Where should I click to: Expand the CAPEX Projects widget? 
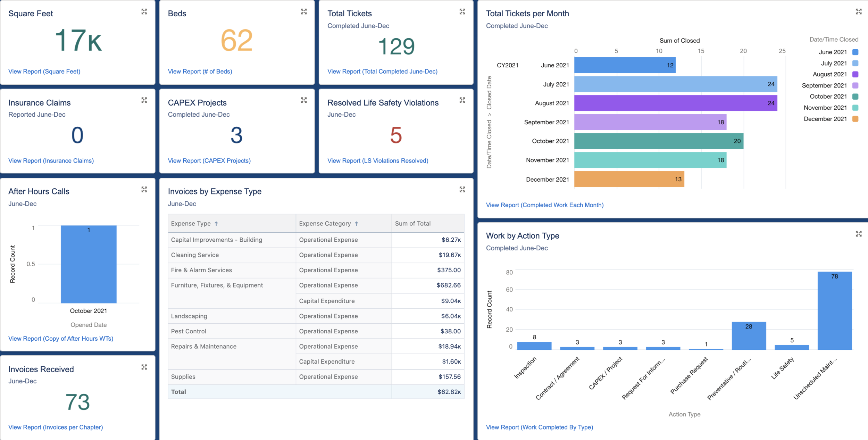point(304,100)
